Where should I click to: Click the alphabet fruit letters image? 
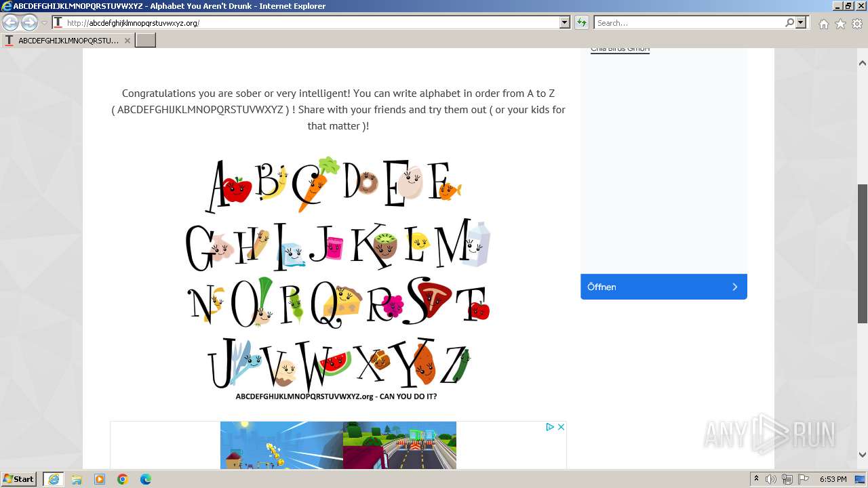(338, 279)
